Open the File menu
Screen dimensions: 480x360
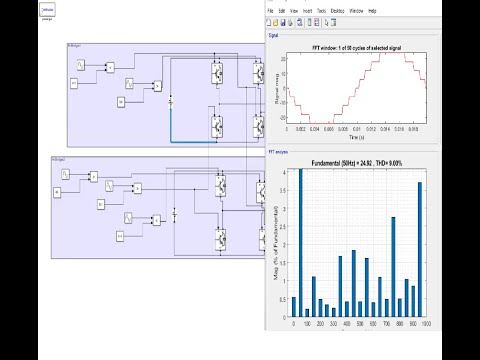click(x=270, y=11)
